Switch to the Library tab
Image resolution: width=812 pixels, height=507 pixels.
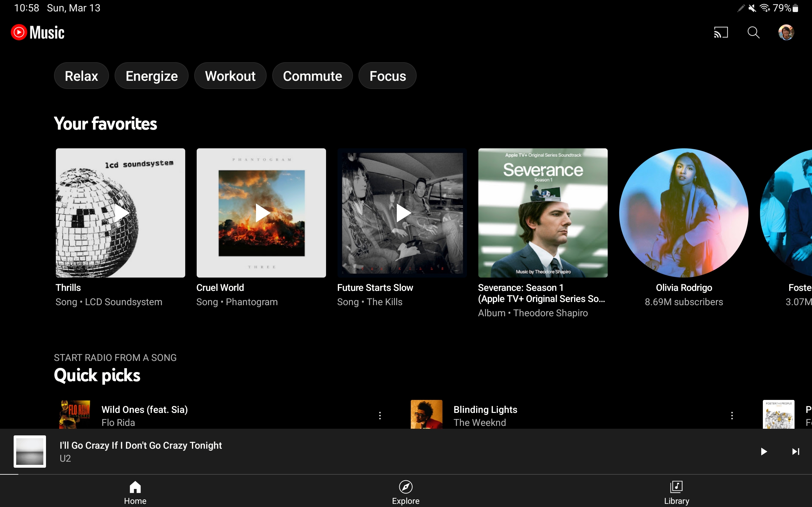click(x=677, y=492)
